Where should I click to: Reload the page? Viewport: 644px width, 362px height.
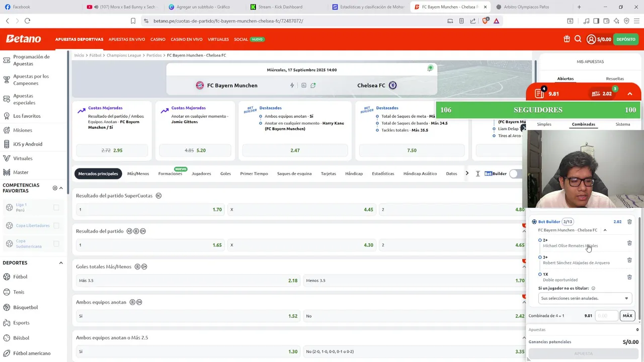pos(27,21)
